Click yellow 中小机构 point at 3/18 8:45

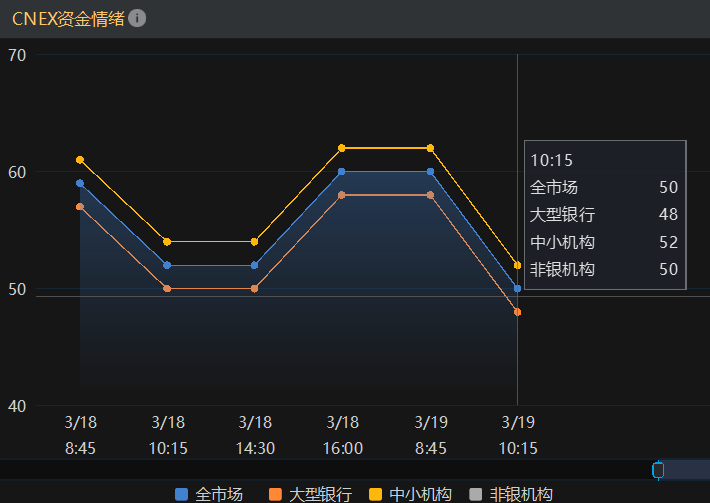tap(80, 160)
